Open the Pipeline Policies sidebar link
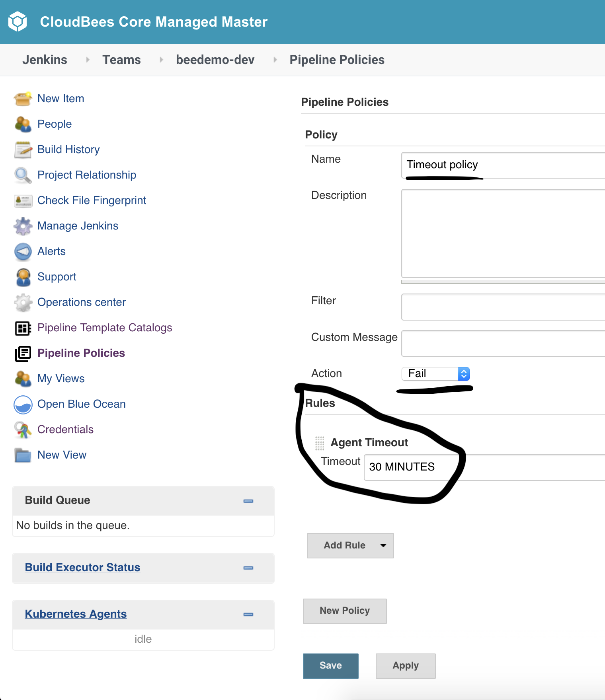 tap(81, 353)
